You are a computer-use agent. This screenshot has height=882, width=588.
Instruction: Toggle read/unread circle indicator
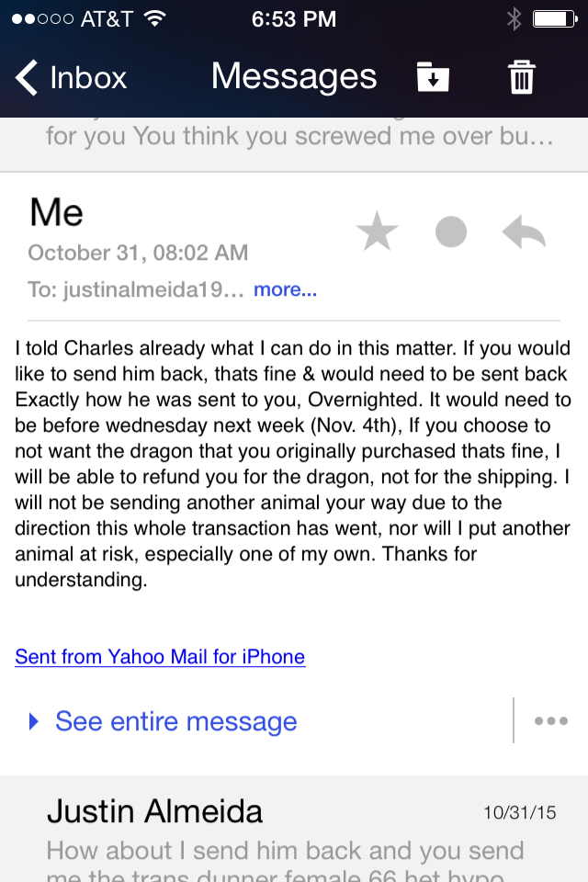451,232
